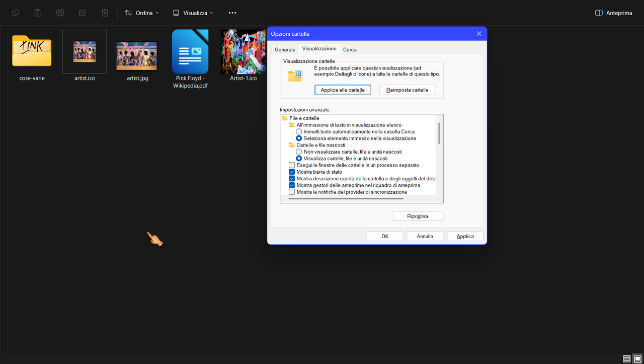The height and width of the screenshot is (364, 644).
Task: Select Non visualizzare cartelle, file e unità nascosti
Action: click(298, 152)
